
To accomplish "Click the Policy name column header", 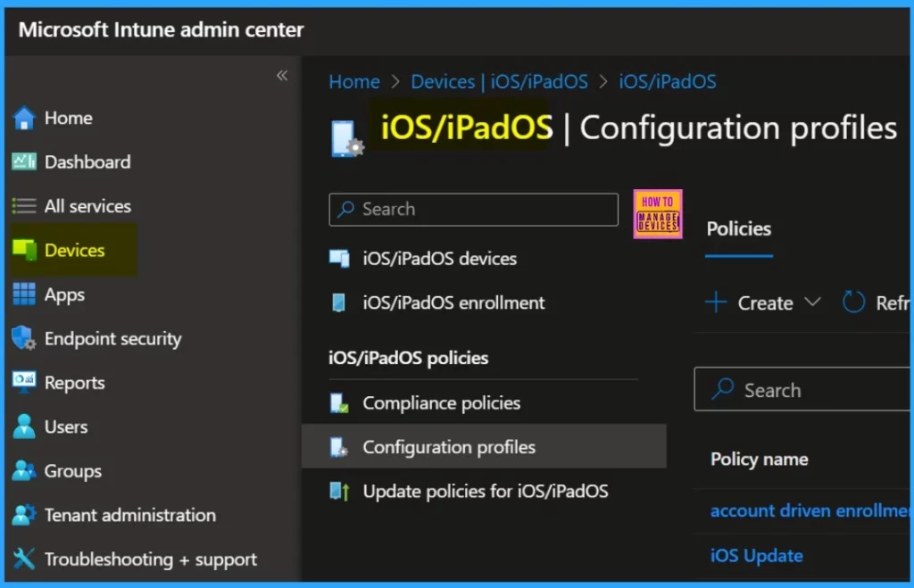I will 759,460.
